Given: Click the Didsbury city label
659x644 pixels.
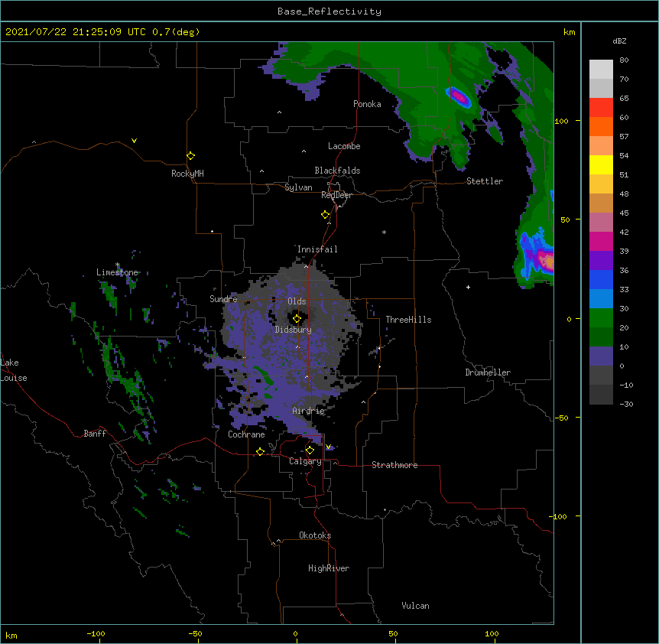Looking at the screenshot, I should coord(294,330).
